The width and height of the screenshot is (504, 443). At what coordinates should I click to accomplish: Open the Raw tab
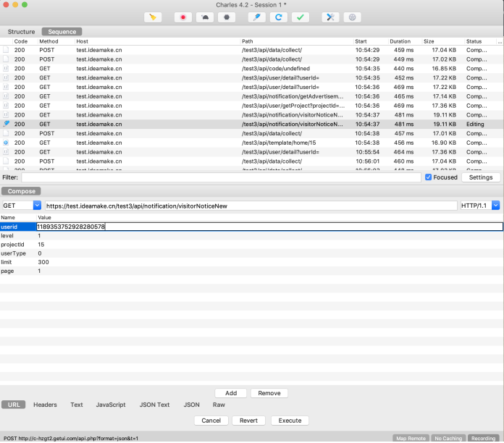pyautogui.click(x=219, y=405)
